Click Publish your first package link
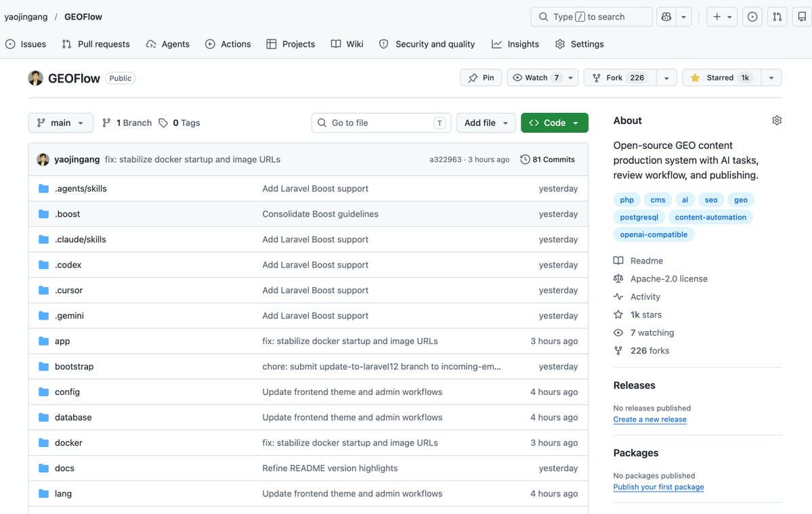 coord(659,486)
